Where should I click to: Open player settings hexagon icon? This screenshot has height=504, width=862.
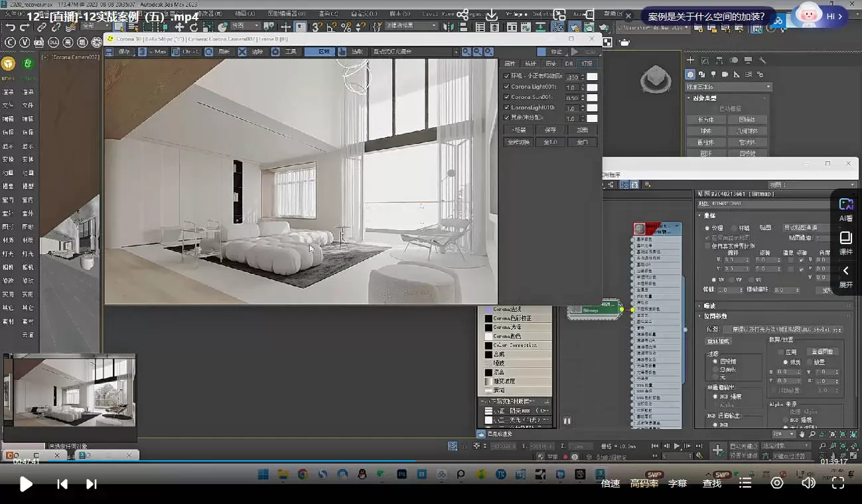coord(777,483)
